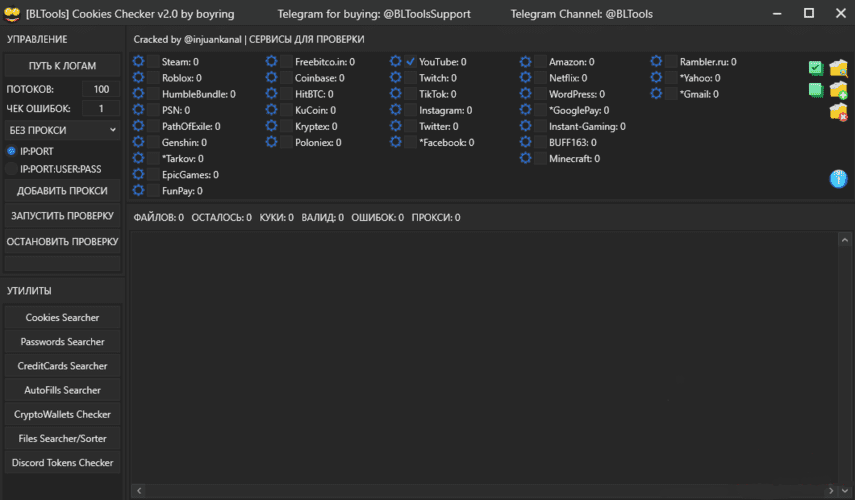The width and height of the screenshot is (855, 500).
Task: Click the green select-all checkmark icon
Action: [816, 68]
